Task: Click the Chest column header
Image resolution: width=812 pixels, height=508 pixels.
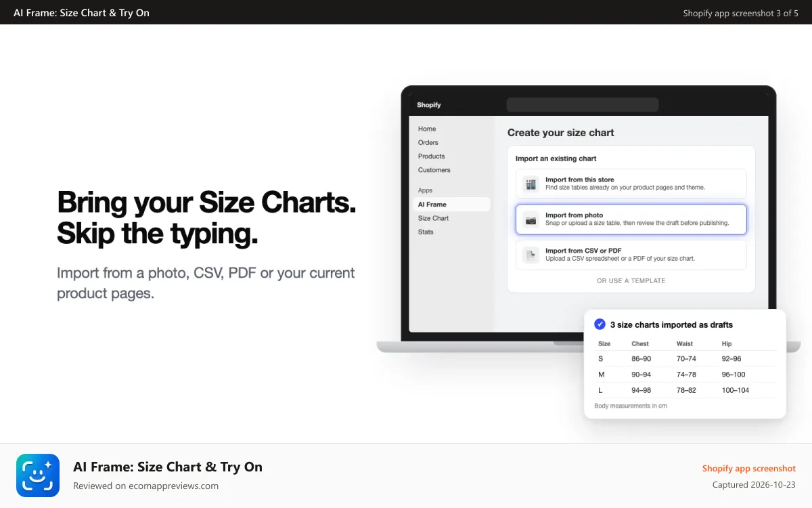Action: [x=640, y=343]
